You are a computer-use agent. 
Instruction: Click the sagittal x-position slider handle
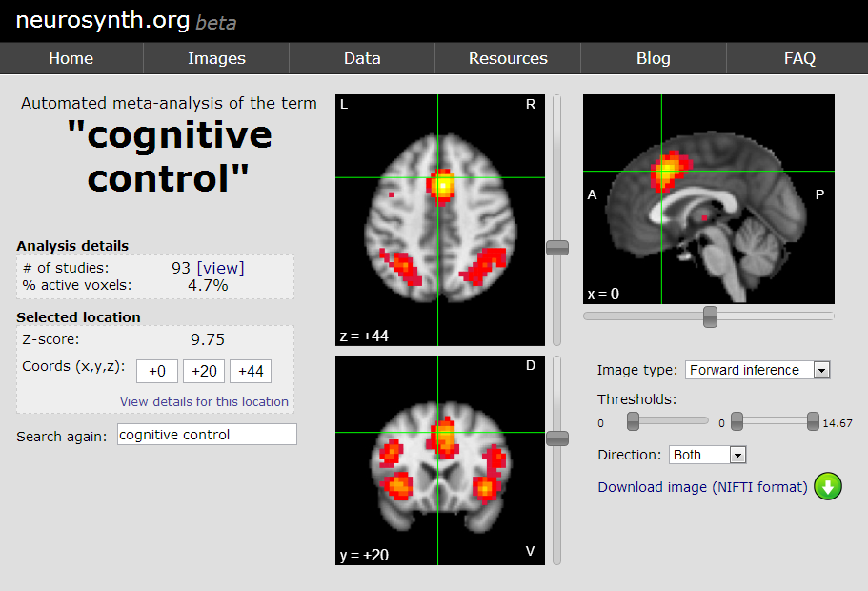[x=708, y=316]
